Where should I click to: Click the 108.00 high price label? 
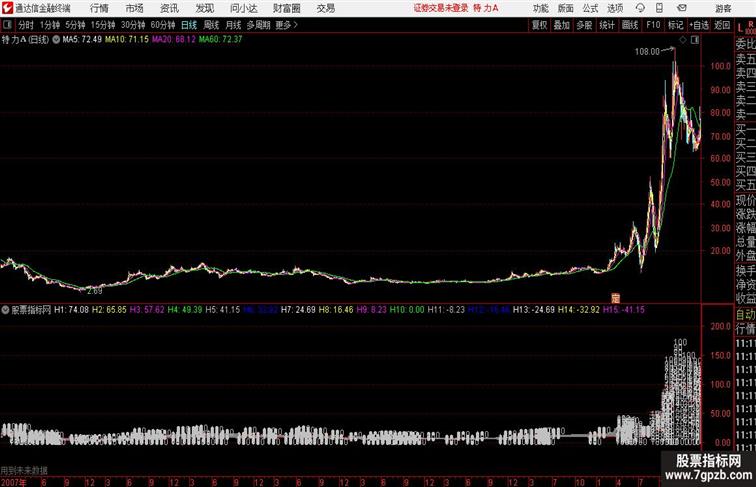click(647, 51)
